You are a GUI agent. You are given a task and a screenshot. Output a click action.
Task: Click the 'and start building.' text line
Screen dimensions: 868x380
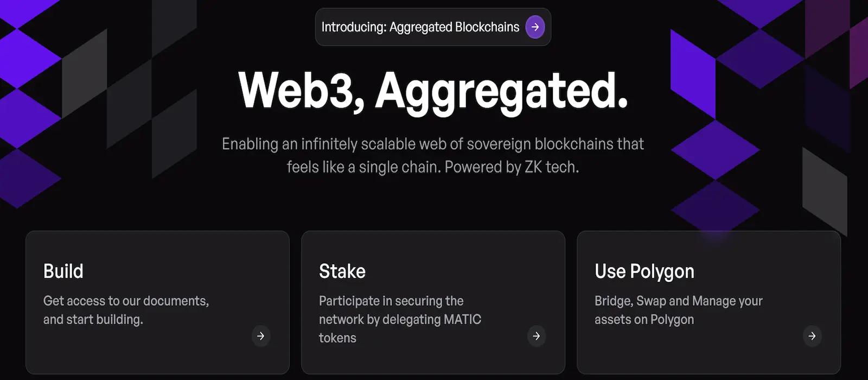click(93, 319)
